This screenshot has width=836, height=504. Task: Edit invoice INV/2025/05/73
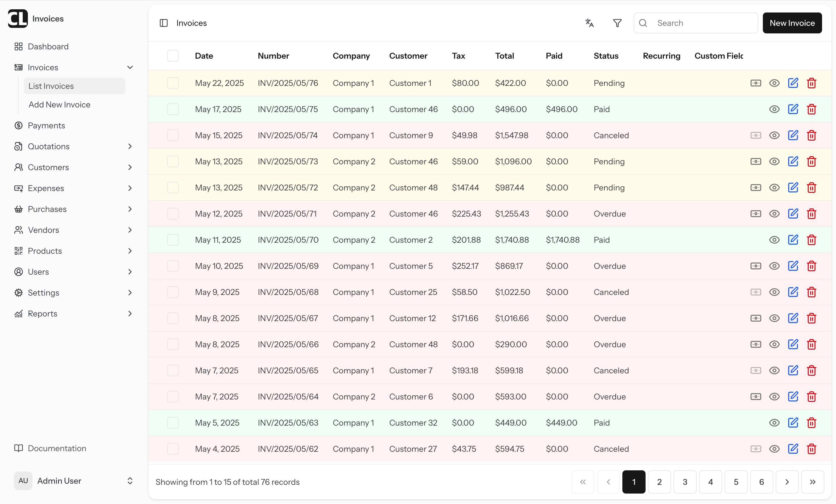click(793, 161)
